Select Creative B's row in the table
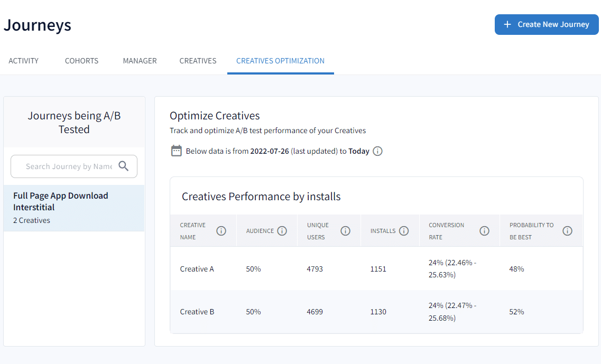The image size is (601, 364). tap(197, 312)
